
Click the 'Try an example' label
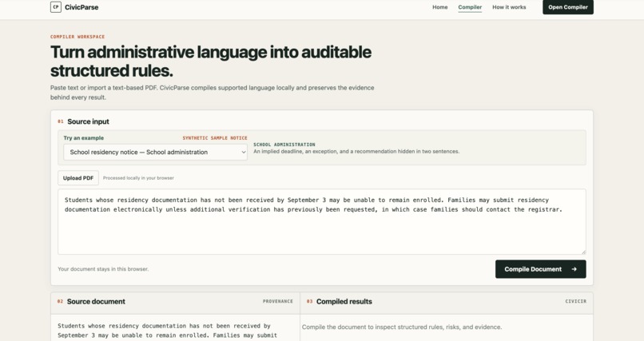(x=83, y=138)
